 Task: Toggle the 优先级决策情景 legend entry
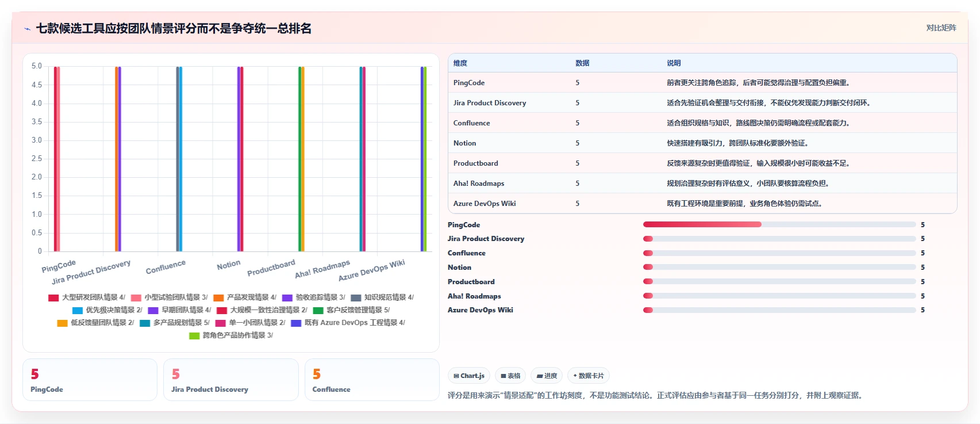point(107,310)
